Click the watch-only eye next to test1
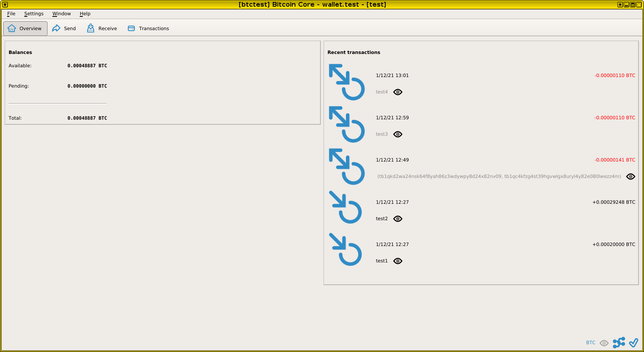 coord(398,261)
